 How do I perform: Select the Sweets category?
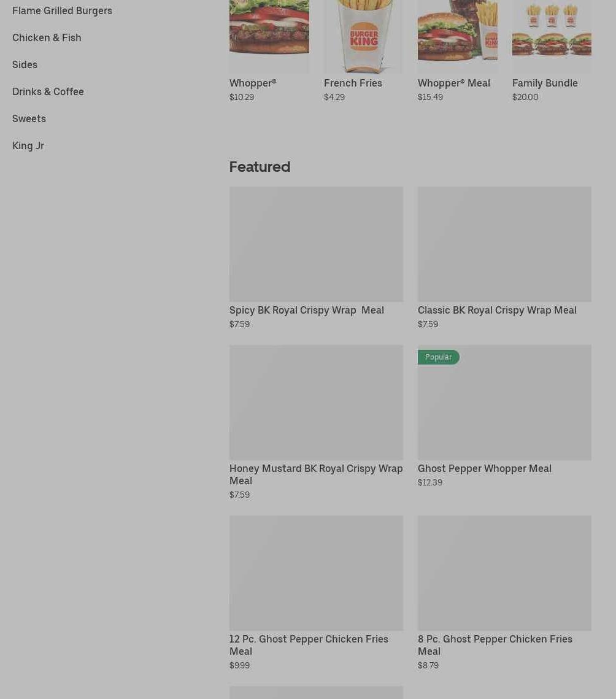(x=29, y=118)
